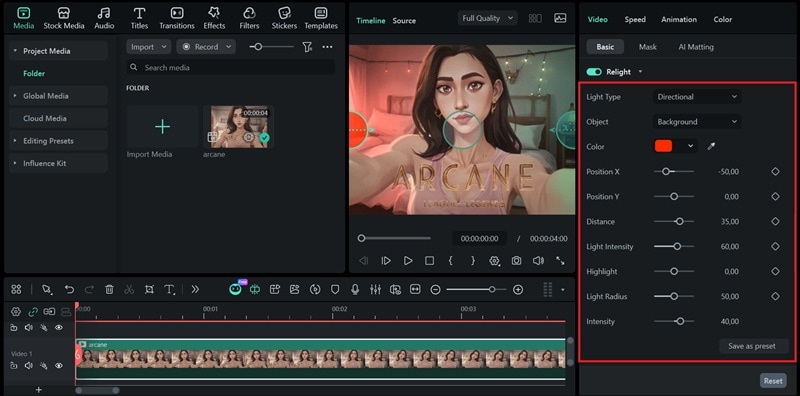Click the marker shield icon in the timeline toolbar
This screenshot has height=396, width=800.
click(x=335, y=290)
